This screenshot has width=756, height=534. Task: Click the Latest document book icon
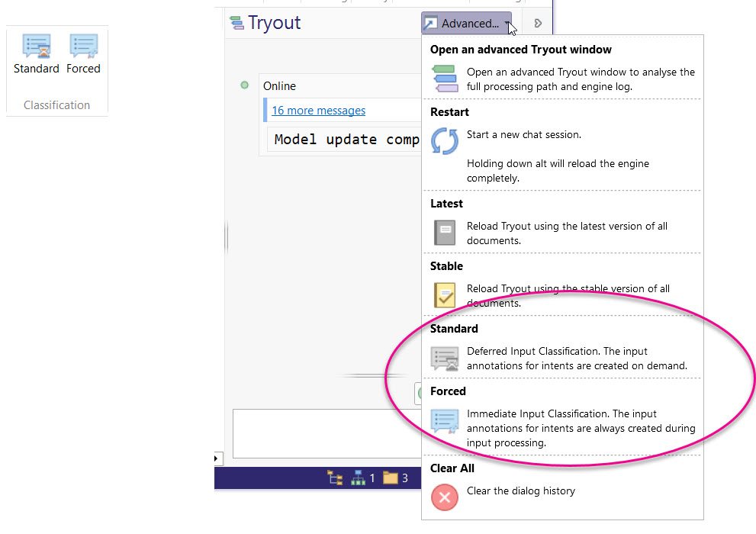[445, 233]
